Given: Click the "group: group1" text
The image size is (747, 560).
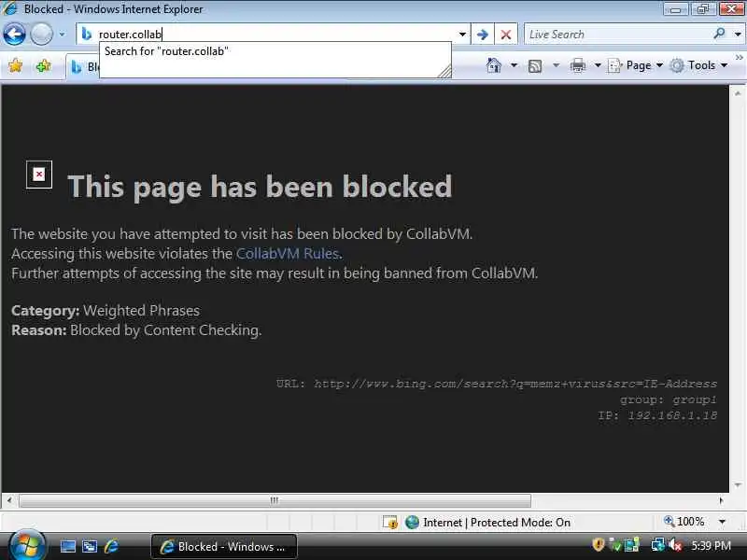Looking at the screenshot, I should click(x=669, y=399).
